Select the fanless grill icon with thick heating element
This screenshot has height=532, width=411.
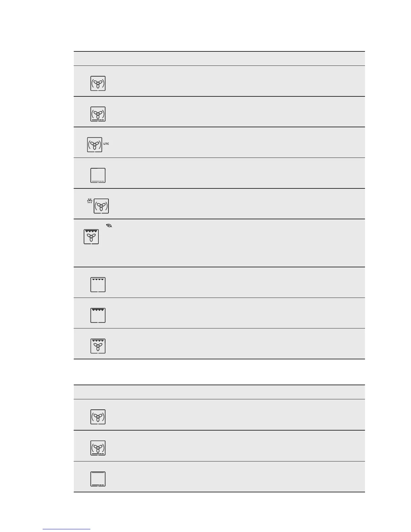point(98,315)
